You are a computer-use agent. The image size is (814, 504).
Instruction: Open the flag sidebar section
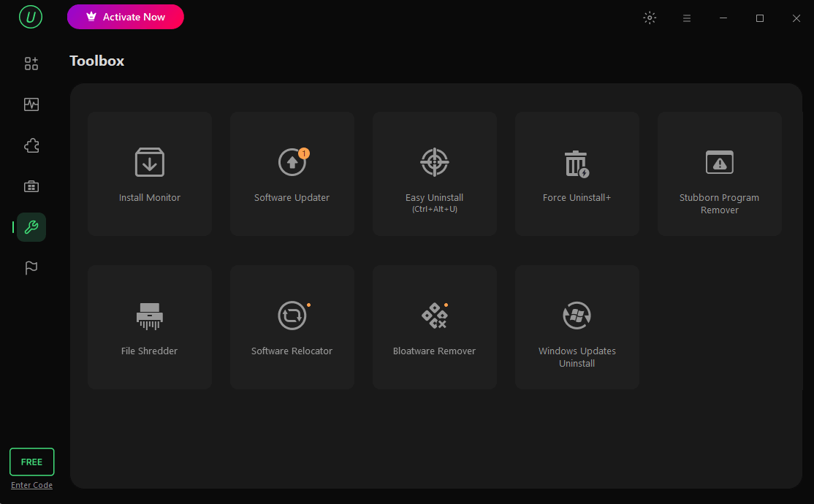point(31,268)
